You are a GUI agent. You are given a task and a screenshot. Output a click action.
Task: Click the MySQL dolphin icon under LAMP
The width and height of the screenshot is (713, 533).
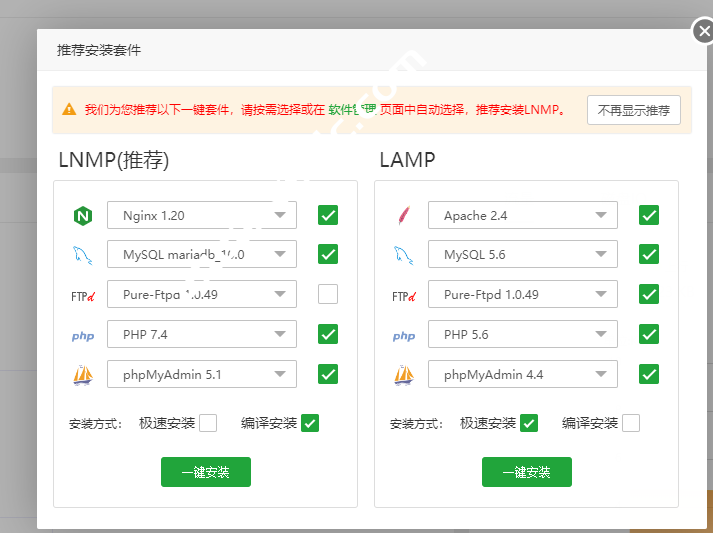(x=403, y=255)
